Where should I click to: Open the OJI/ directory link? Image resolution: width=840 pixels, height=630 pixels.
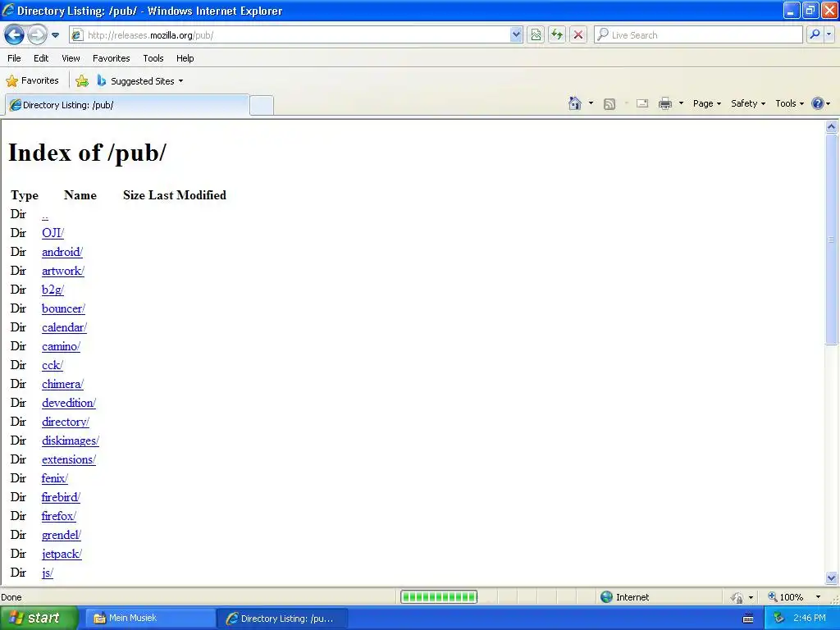53,233
